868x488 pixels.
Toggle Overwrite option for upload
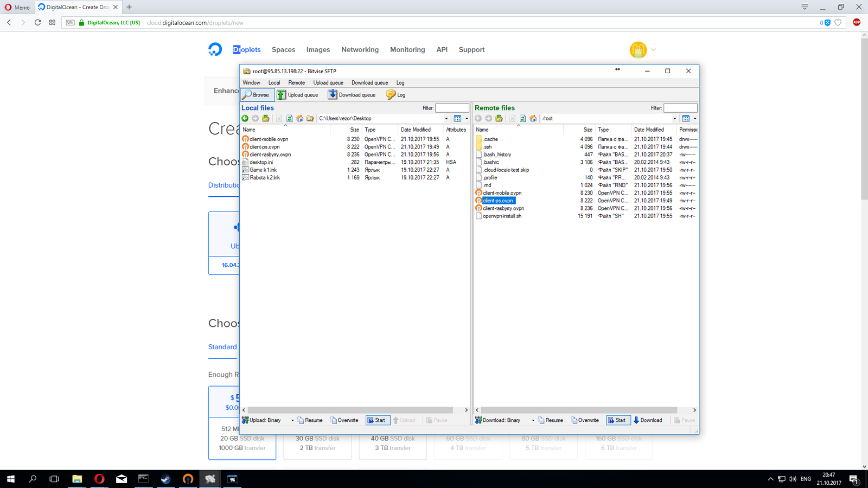[x=344, y=420]
